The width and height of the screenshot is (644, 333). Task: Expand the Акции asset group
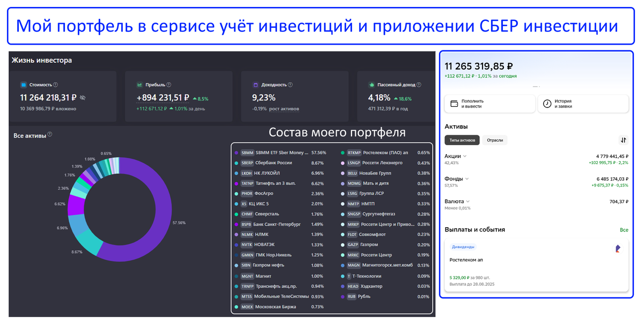pyautogui.click(x=465, y=156)
